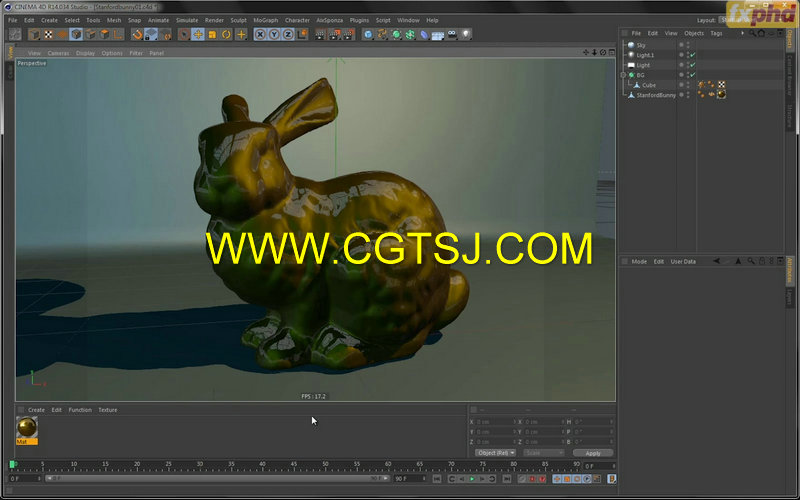
Task: Open the Sculpt menu
Action: coord(238,20)
